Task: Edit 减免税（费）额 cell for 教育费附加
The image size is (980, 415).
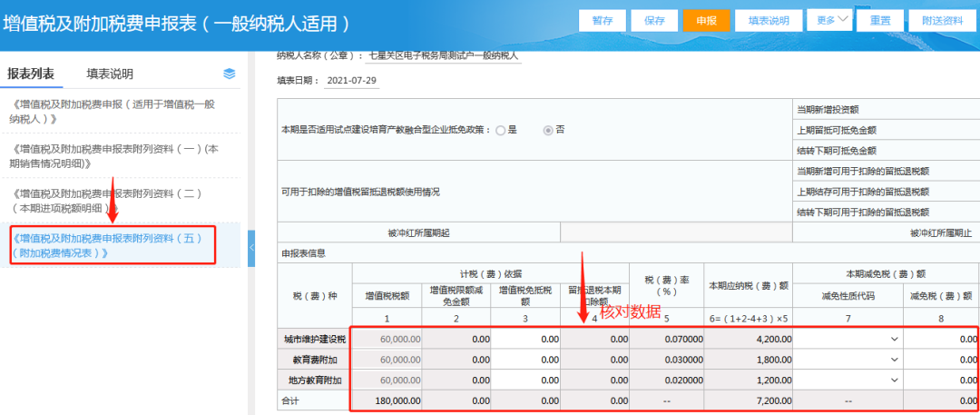Action: pos(941,360)
